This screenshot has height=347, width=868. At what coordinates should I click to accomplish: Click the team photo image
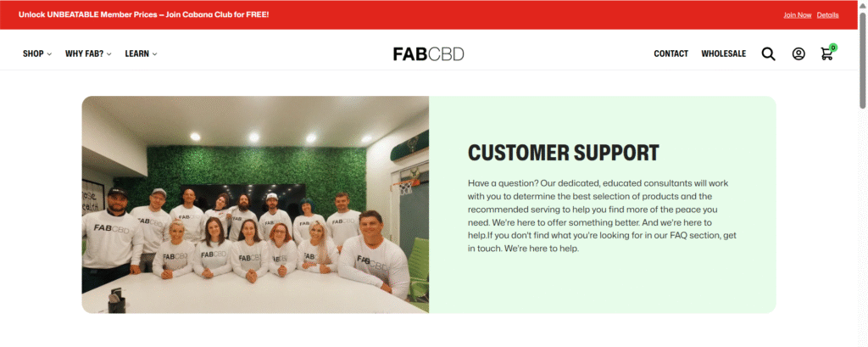(255, 204)
